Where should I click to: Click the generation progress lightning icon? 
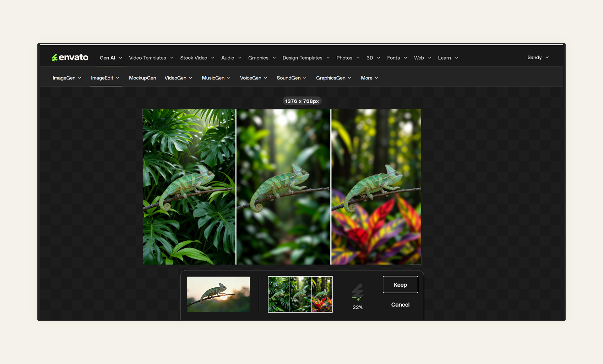tap(357, 292)
